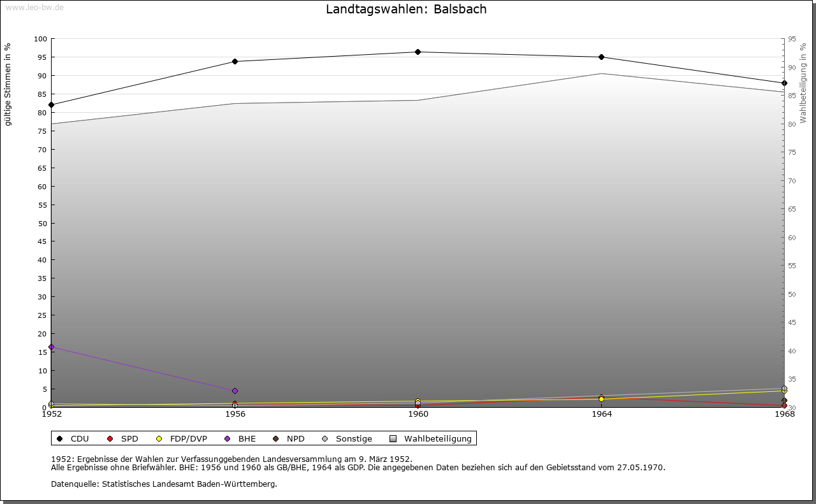Select the CDU data point for 1964
The height and width of the screenshot is (504, 816).
pyautogui.click(x=601, y=57)
